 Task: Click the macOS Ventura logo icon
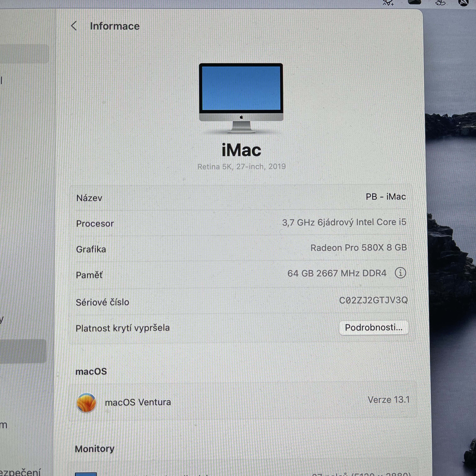[x=86, y=403]
